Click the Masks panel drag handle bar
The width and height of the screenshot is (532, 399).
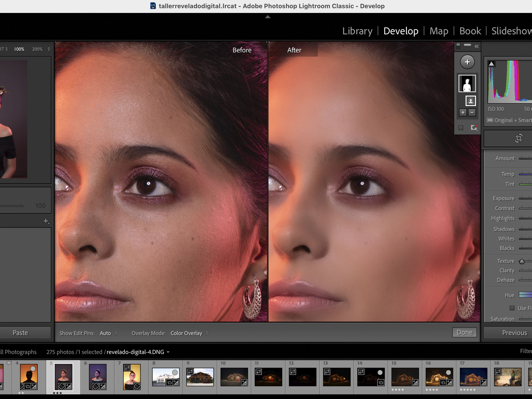[x=467, y=45]
